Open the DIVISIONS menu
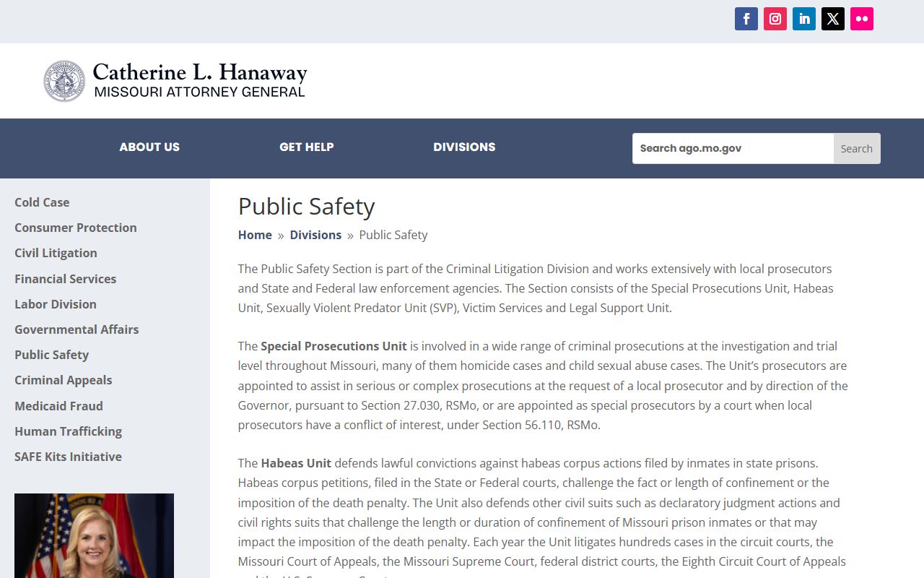Viewport: 924px width, 578px height. click(464, 147)
